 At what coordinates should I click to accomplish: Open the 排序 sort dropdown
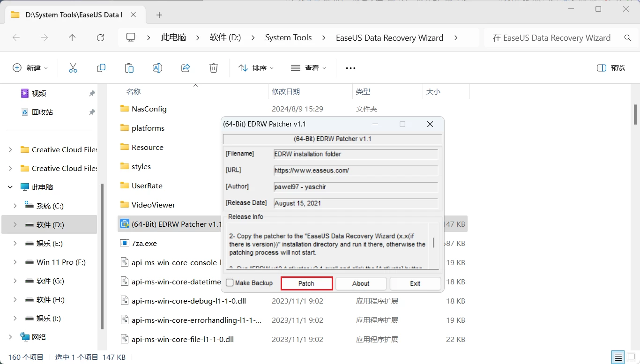pos(256,68)
